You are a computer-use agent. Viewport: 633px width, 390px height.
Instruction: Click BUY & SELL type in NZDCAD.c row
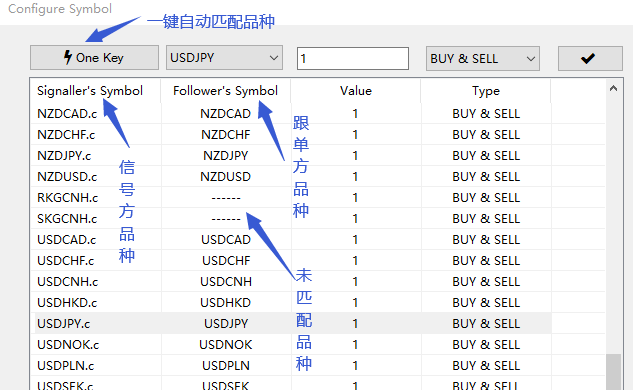[486, 114]
